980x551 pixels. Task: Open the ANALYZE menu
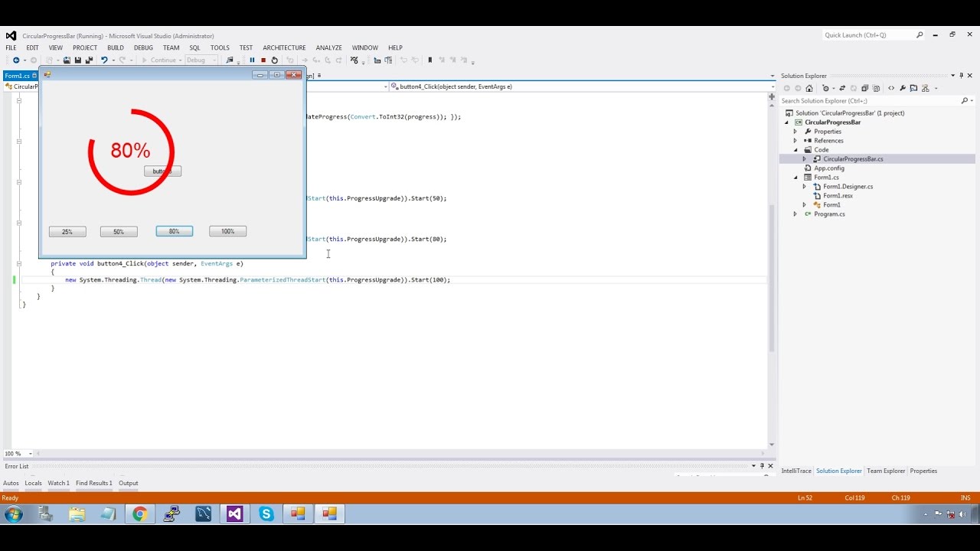pos(329,47)
